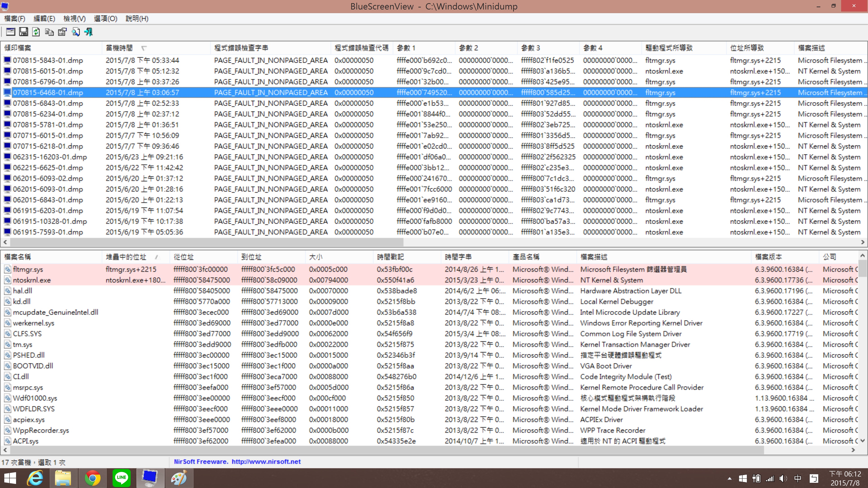Click the lower pane vertical scroll down arrow
The width and height of the screenshot is (868, 488).
(x=863, y=441)
